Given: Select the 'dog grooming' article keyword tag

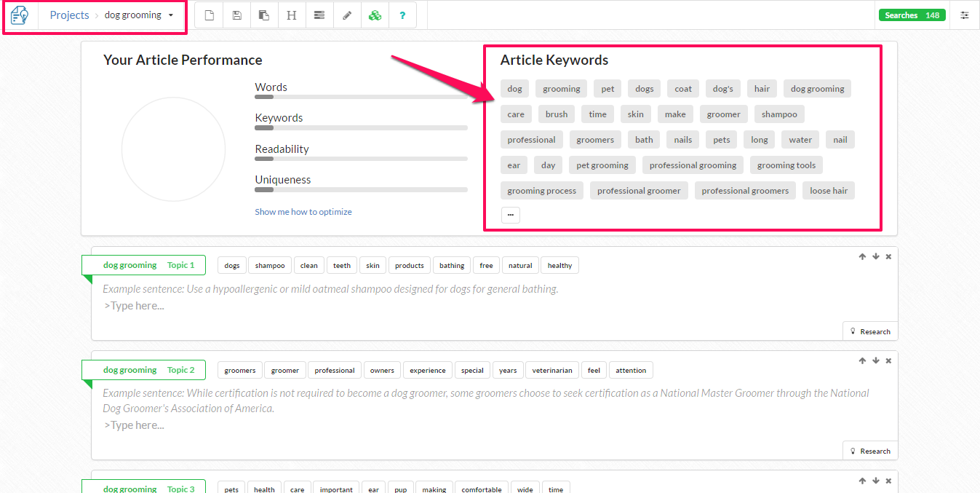Looking at the screenshot, I should point(817,89).
